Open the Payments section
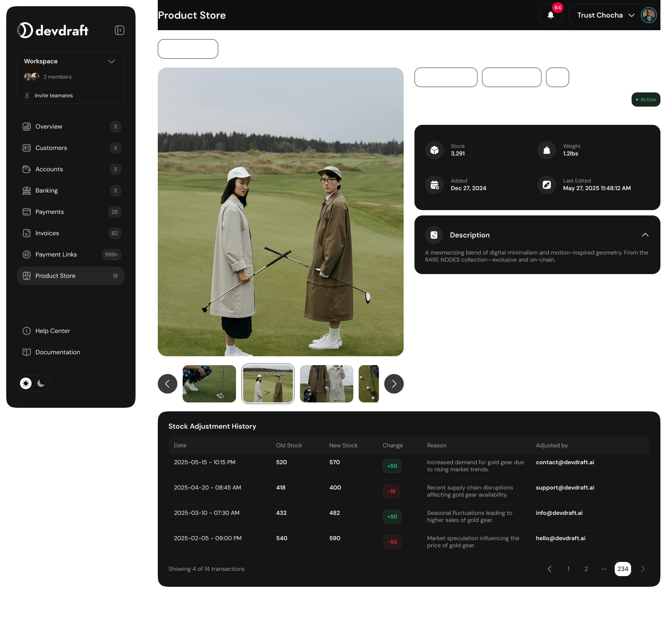The width and height of the screenshot is (672, 617). tap(49, 212)
